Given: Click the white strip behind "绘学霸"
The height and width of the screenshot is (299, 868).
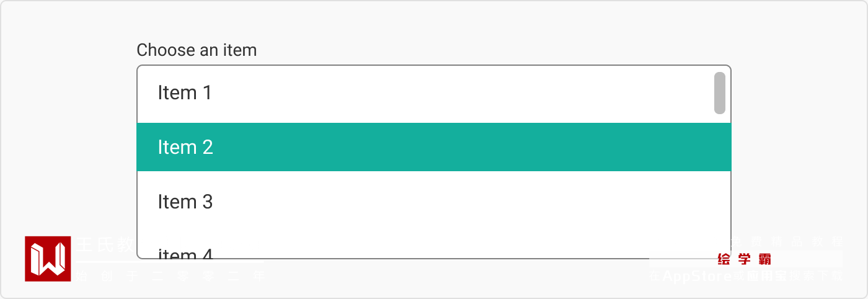Looking at the screenshot, I should click(806, 259).
